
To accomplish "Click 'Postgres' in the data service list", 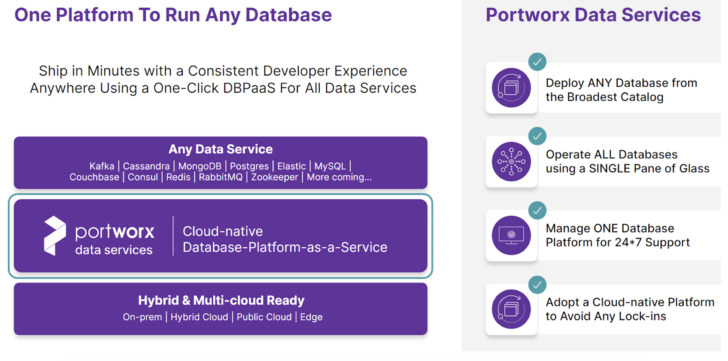I will (249, 167).
